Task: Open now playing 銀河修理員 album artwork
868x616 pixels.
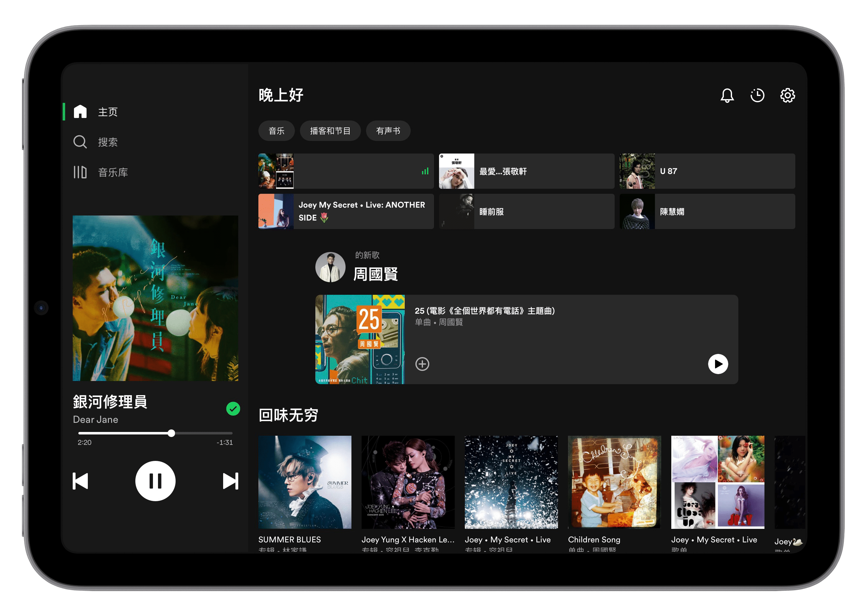Action: (x=155, y=298)
